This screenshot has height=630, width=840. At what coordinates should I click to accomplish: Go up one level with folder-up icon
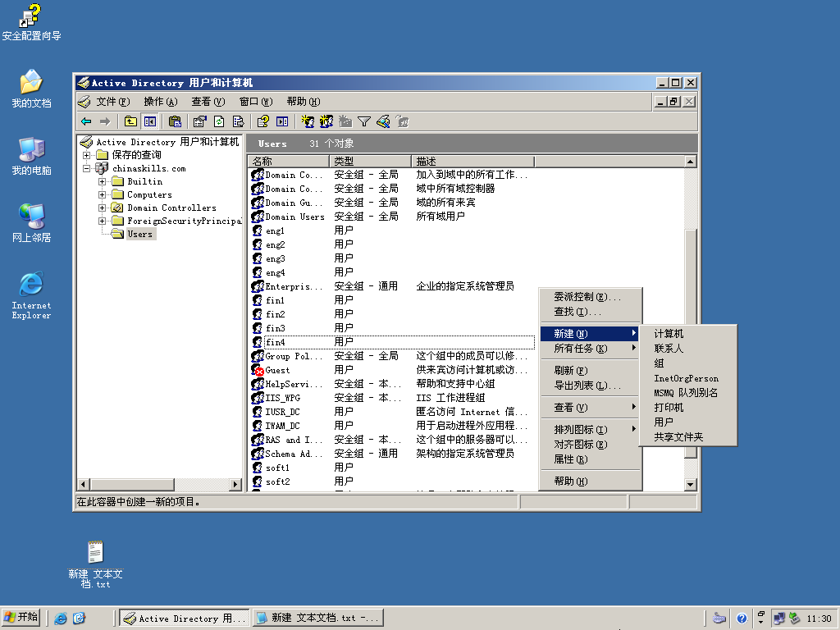(x=130, y=121)
